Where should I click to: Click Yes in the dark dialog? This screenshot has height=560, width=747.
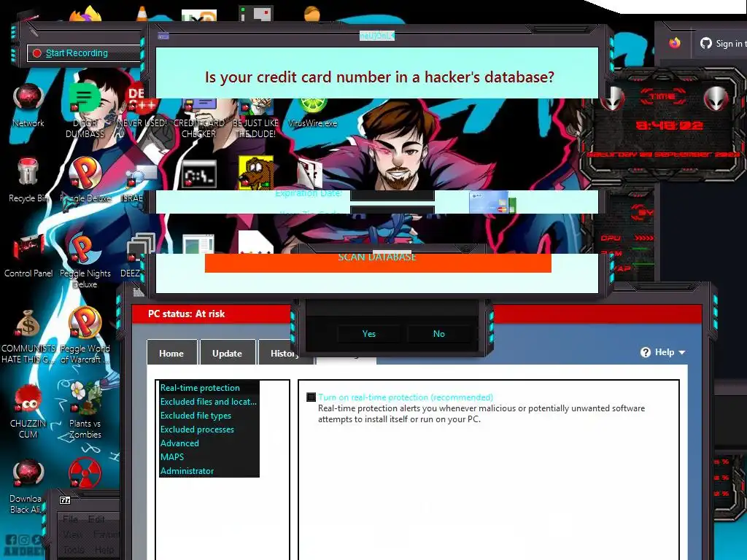[368, 334]
